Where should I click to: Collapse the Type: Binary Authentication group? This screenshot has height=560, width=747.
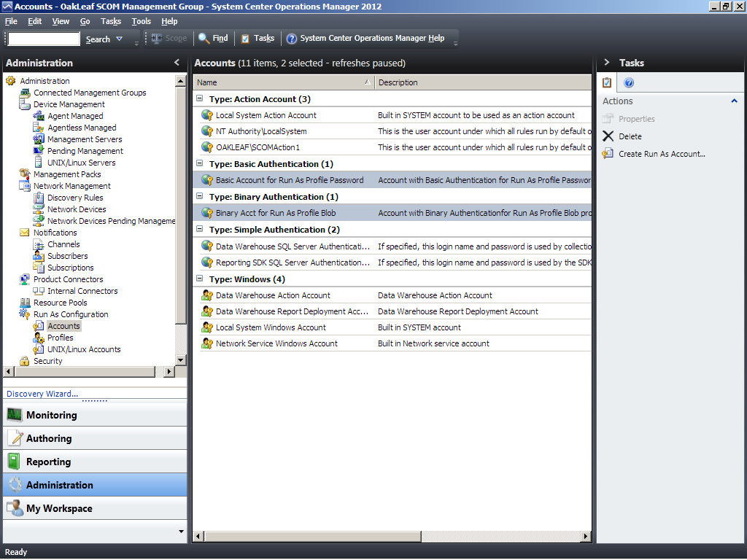click(x=200, y=196)
